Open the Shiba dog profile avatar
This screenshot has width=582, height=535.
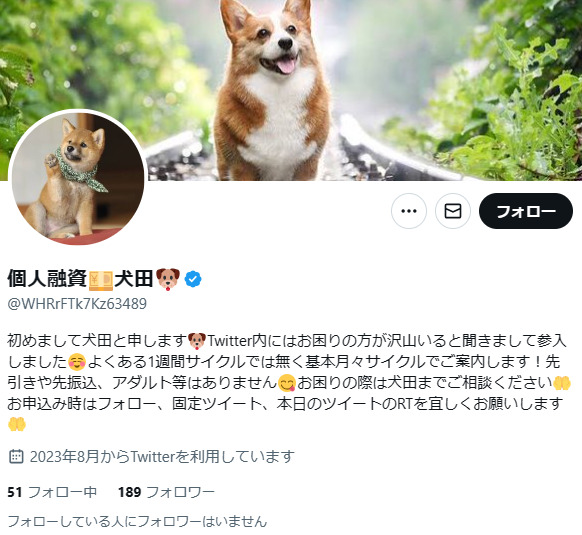[78, 178]
